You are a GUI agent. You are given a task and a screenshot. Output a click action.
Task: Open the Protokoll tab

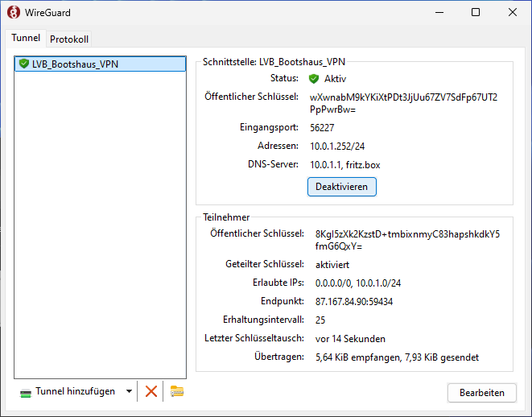click(x=69, y=39)
